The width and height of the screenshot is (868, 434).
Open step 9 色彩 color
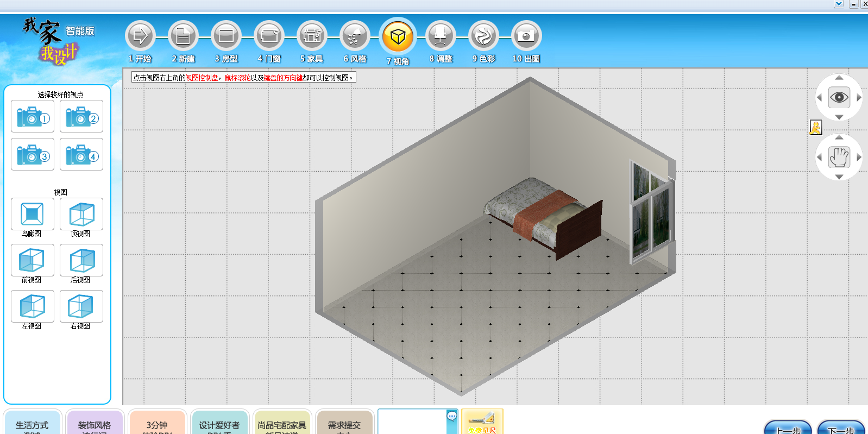point(483,36)
